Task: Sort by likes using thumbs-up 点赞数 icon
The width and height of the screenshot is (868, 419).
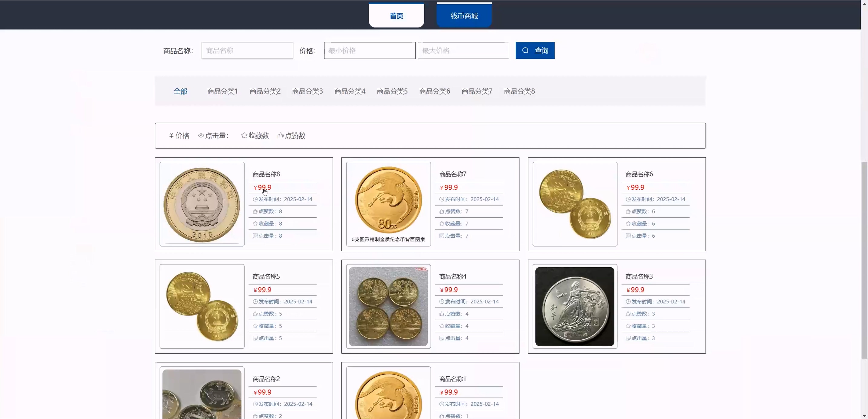Action: click(280, 136)
